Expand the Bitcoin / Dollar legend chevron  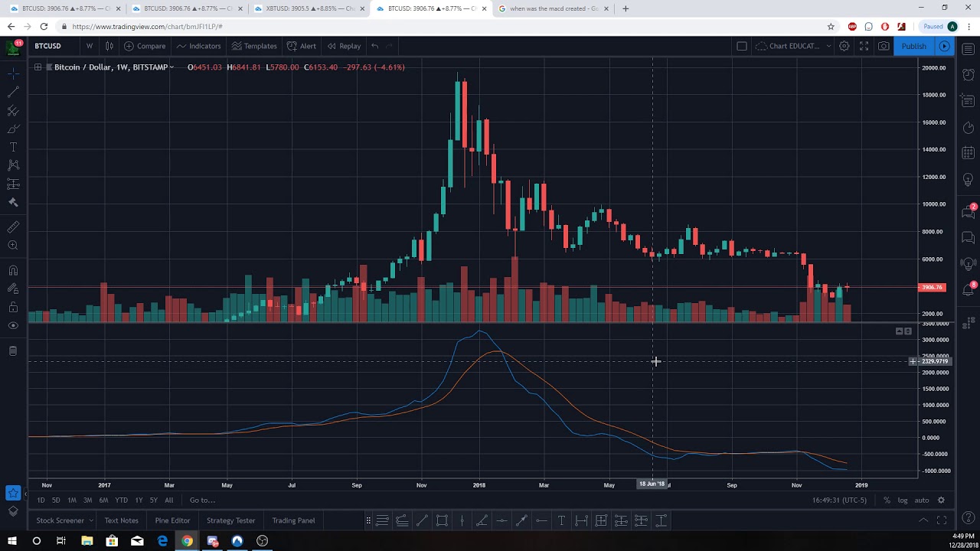(171, 67)
